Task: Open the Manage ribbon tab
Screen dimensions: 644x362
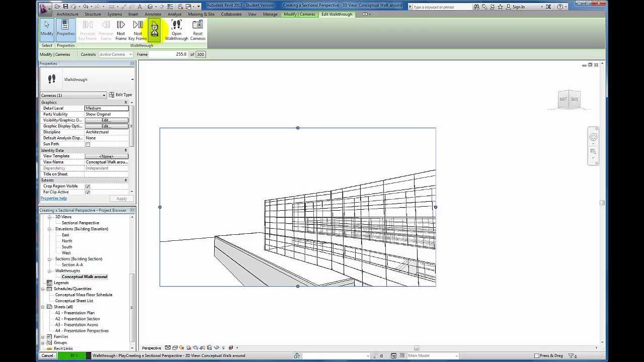Action: click(270, 14)
